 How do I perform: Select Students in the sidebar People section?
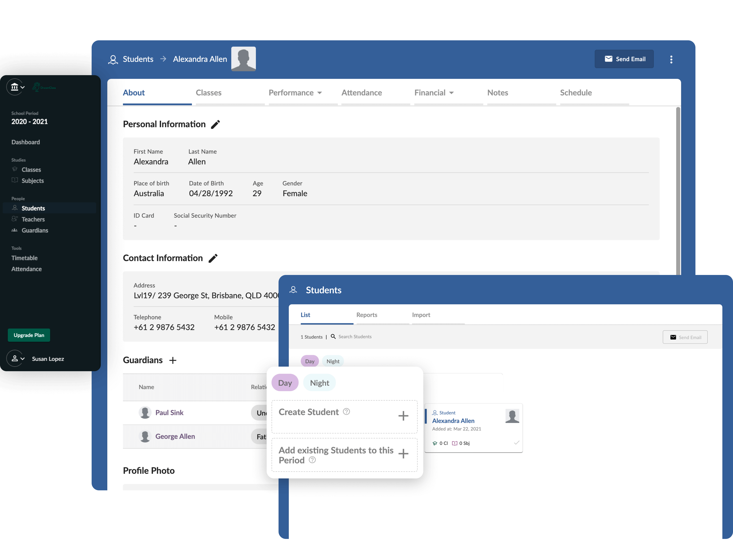click(49, 208)
